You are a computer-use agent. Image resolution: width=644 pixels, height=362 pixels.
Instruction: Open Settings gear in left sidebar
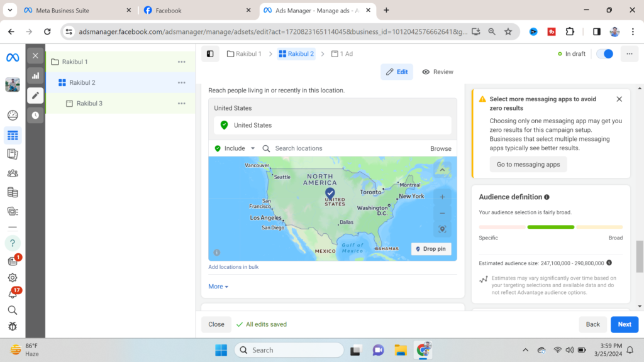tap(13, 278)
